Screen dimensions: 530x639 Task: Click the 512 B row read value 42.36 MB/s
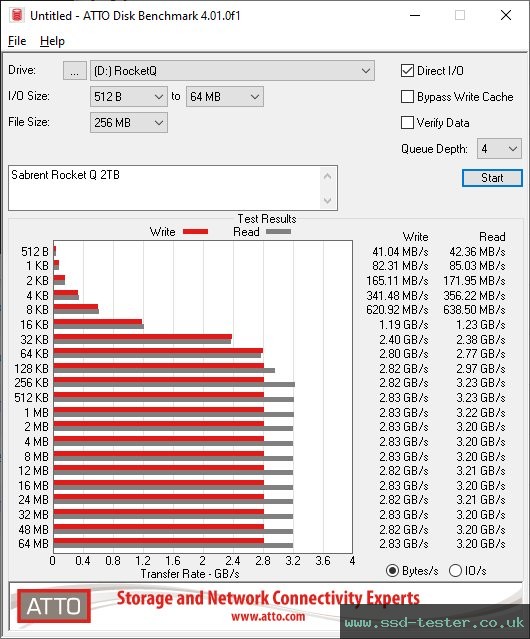pyautogui.click(x=477, y=251)
